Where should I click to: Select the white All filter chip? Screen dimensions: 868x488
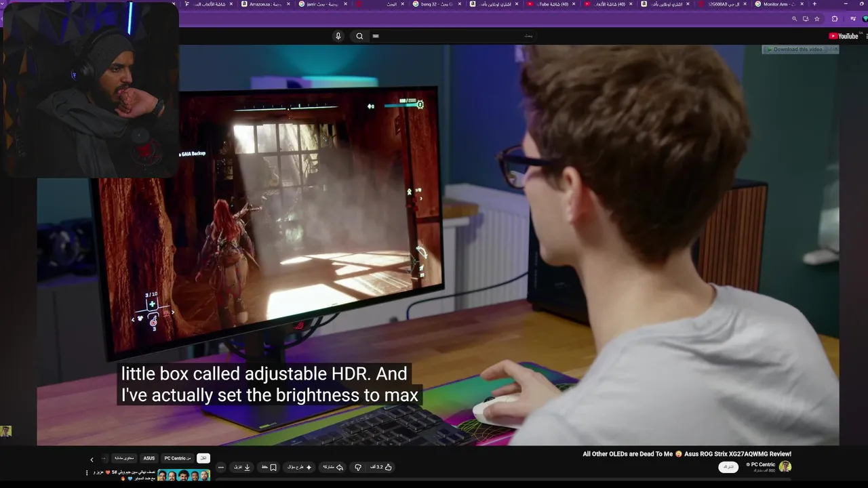point(203,458)
